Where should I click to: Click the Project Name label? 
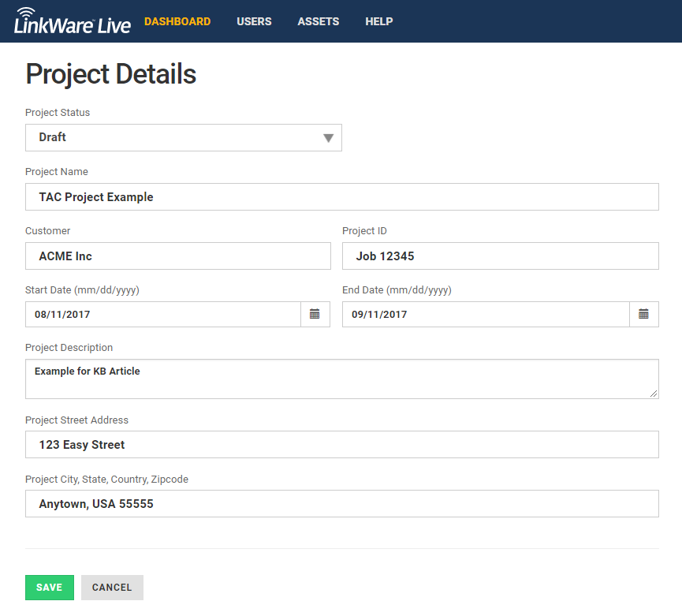coord(57,172)
